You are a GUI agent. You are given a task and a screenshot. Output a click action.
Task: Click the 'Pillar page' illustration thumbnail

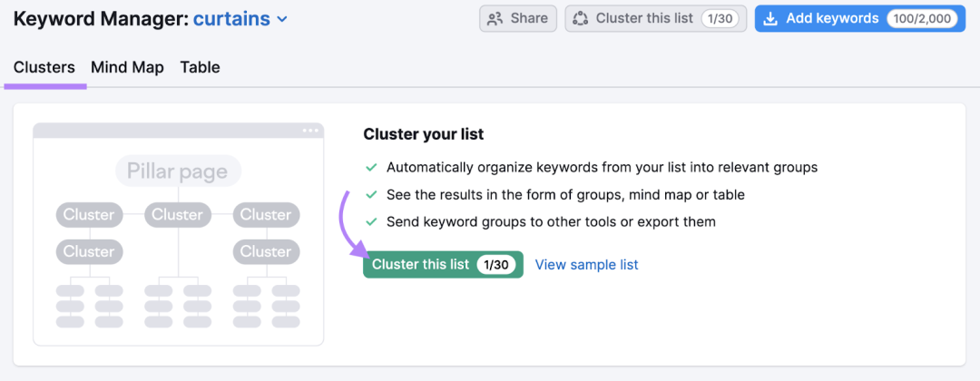tap(178, 234)
